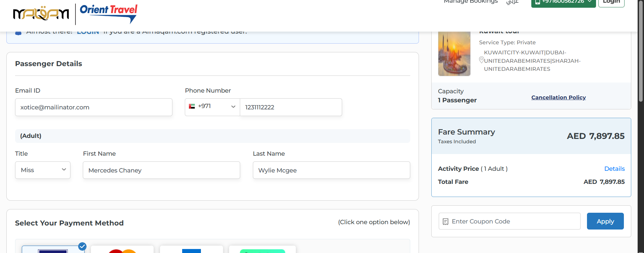Click the blue payment logo in third card
The image size is (644, 253).
click(191, 250)
